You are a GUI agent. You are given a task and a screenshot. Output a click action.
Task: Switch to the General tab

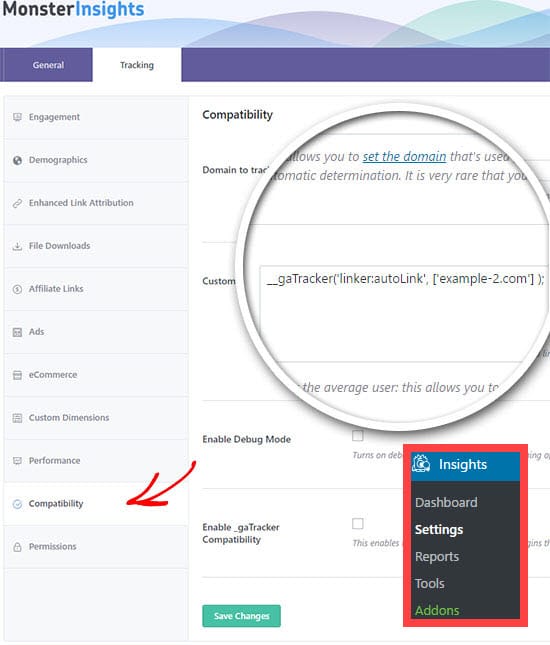46,65
